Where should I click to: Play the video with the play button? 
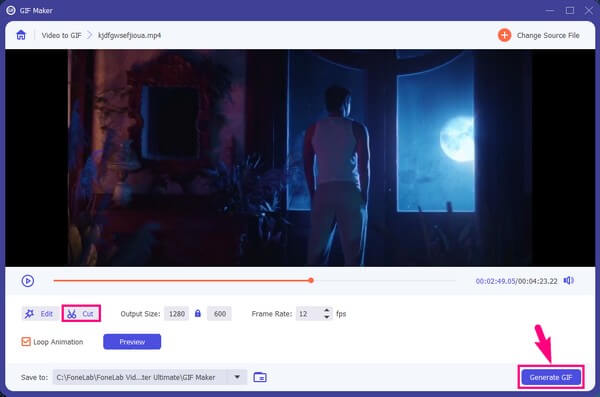click(x=28, y=281)
